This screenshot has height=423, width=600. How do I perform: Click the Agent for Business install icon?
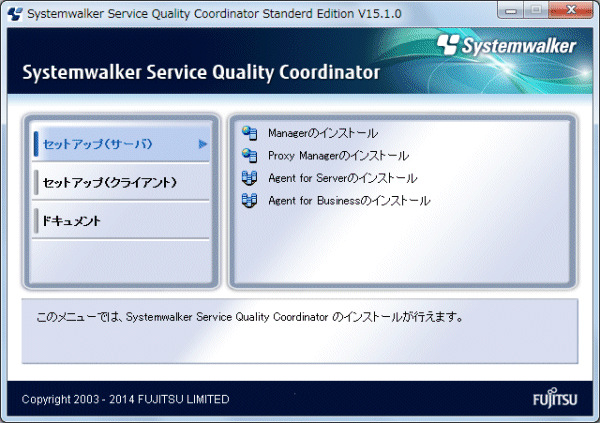click(x=249, y=201)
